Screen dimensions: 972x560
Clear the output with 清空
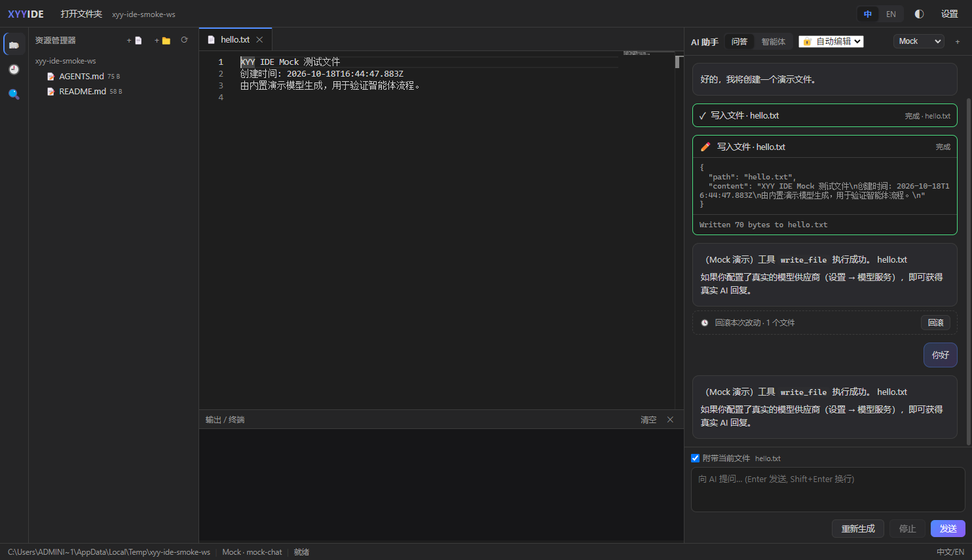coord(648,420)
